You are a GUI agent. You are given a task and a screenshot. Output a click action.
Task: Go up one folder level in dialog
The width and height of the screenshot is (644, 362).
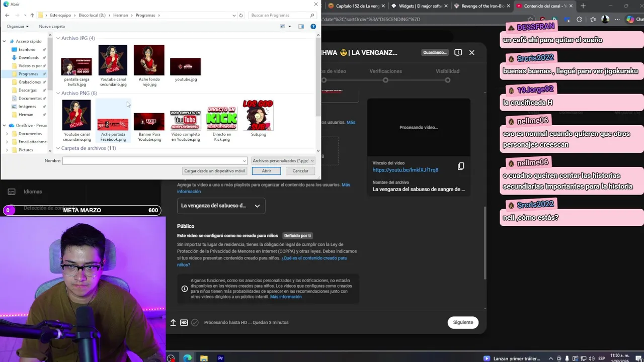click(x=32, y=15)
